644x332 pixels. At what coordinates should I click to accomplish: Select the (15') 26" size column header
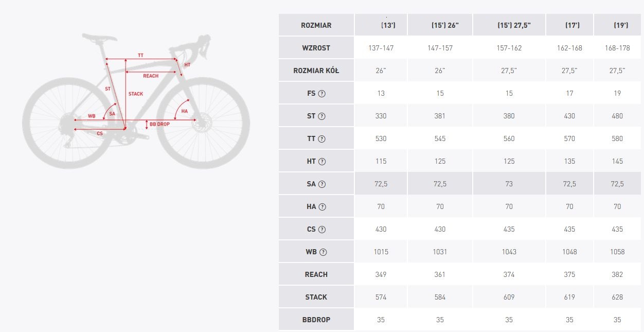[440, 25]
